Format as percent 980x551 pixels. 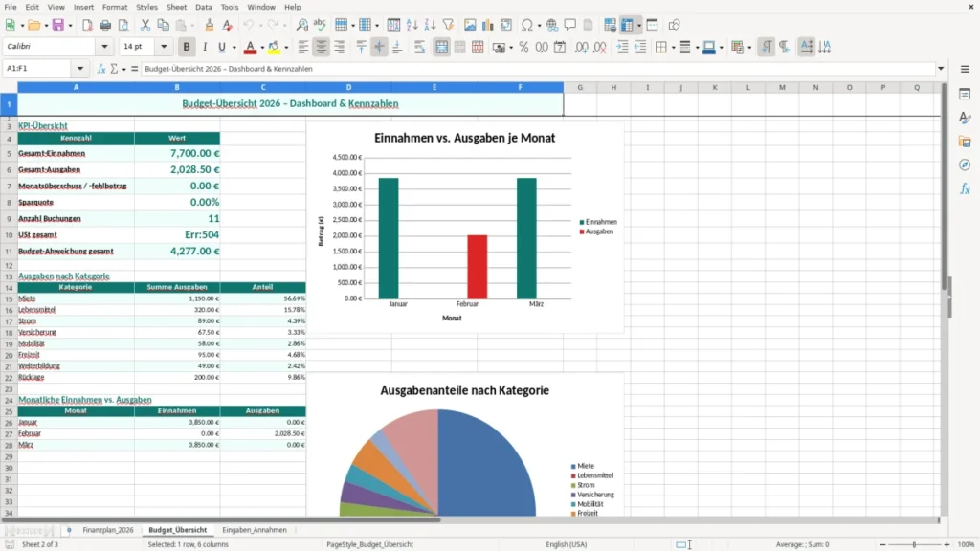coord(523,47)
